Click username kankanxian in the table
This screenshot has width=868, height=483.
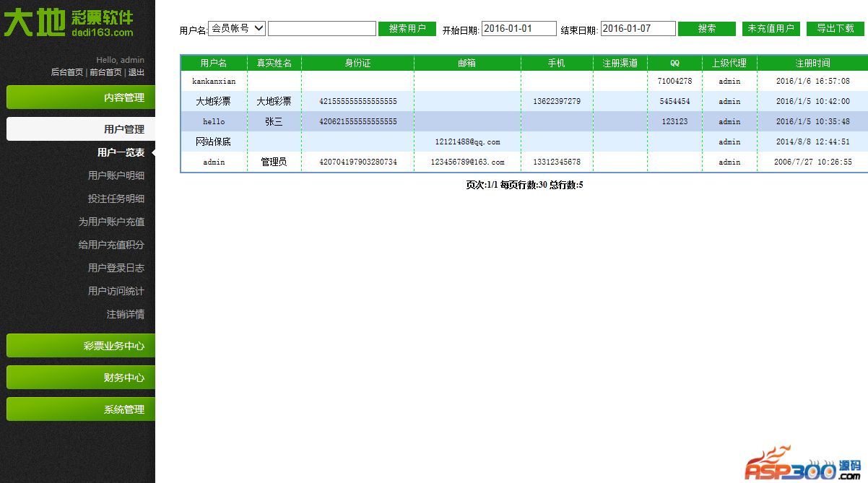pos(214,82)
